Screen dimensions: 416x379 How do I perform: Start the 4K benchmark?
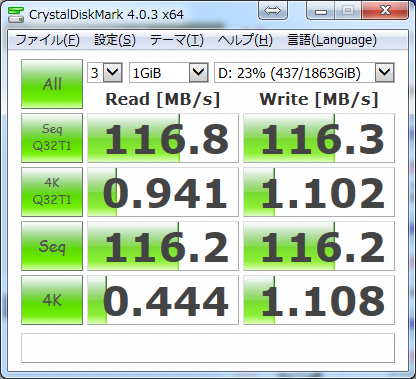tap(52, 300)
